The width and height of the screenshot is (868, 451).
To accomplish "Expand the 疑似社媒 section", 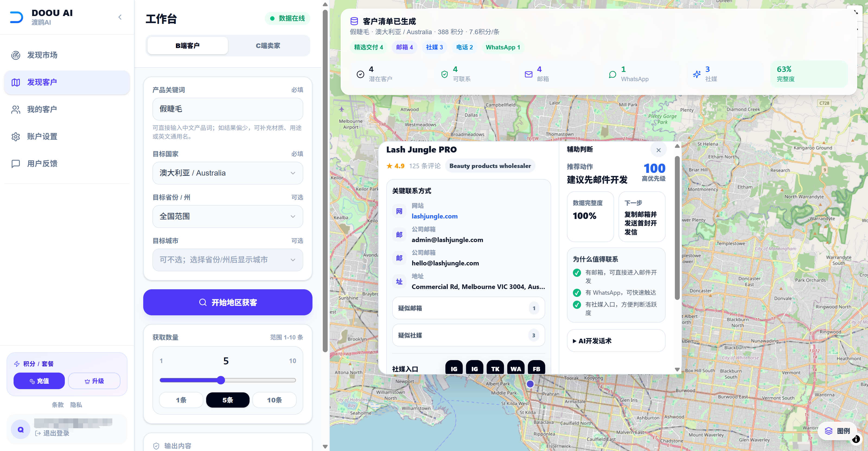I will 468,335.
